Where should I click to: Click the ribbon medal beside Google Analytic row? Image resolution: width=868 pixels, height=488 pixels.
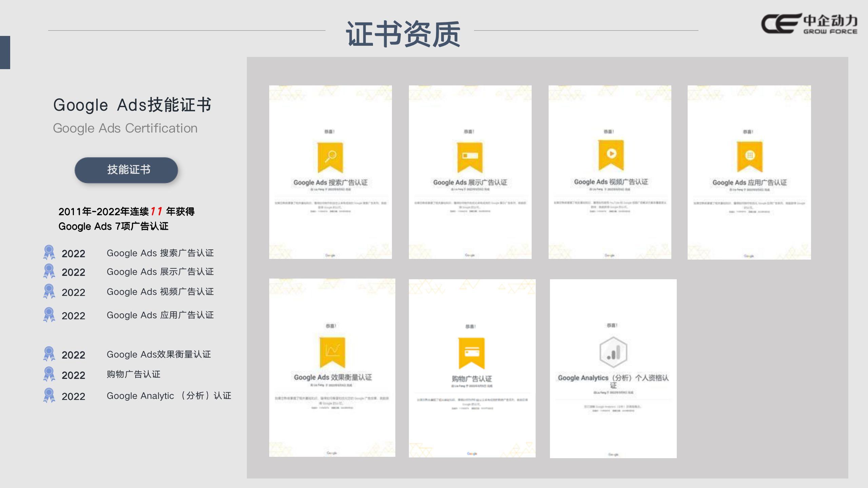click(x=49, y=395)
